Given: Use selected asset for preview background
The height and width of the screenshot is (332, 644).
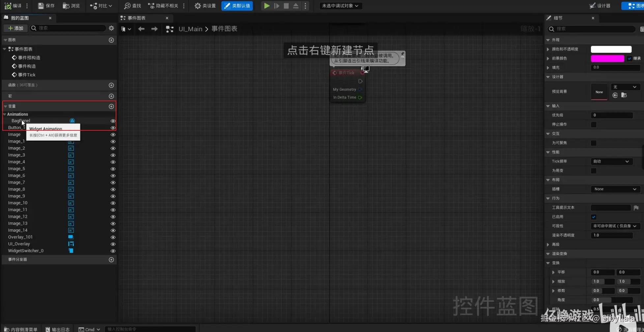Looking at the screenshot, I should tap(615, 95).
